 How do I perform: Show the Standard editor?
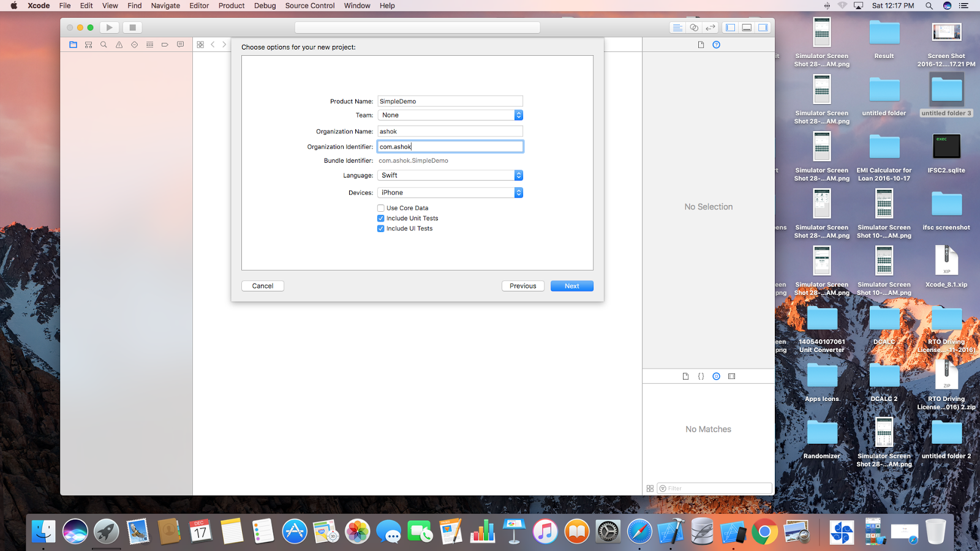point(677,28)
